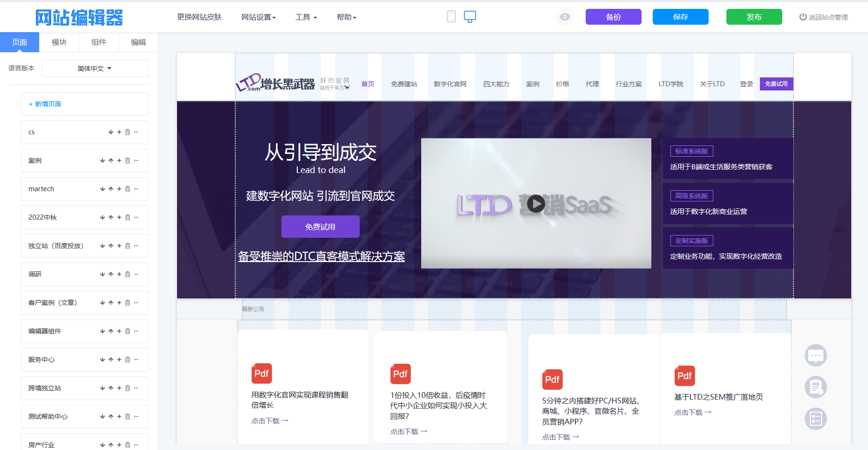868x450 pixels.
Task: Click the blue 保存 button
Action: click(680, 17)
